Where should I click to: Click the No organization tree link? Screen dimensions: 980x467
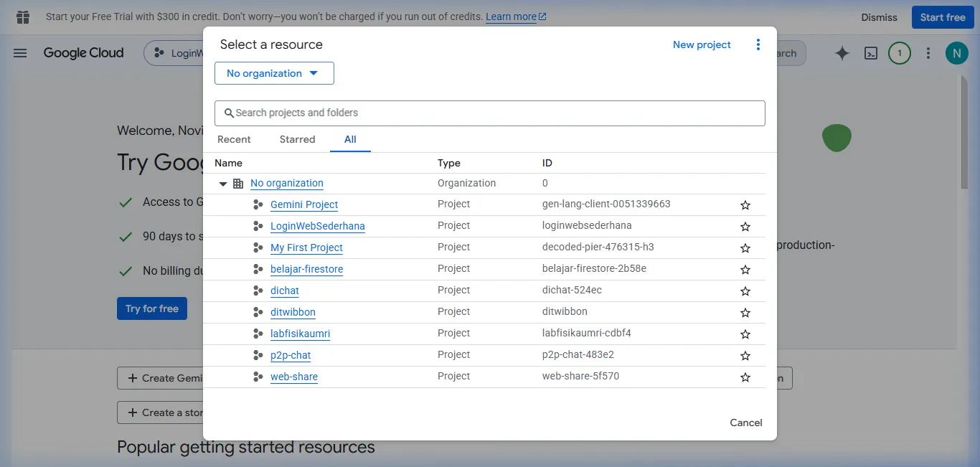coord(287,183)
